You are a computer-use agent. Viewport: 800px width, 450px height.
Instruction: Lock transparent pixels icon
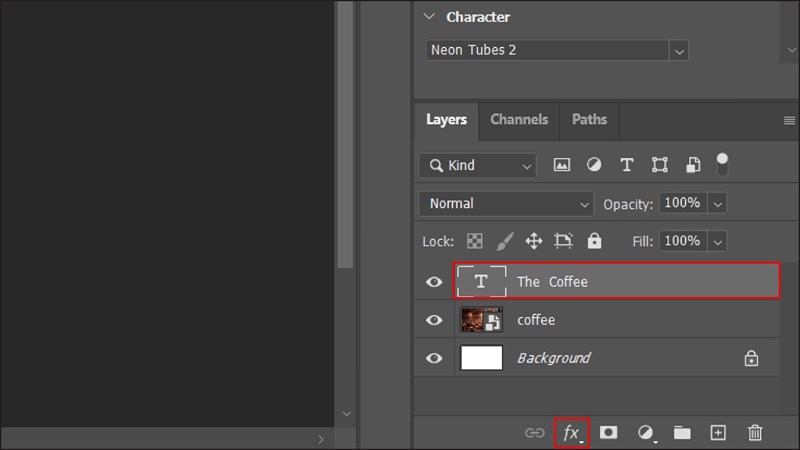click(474, 241)
